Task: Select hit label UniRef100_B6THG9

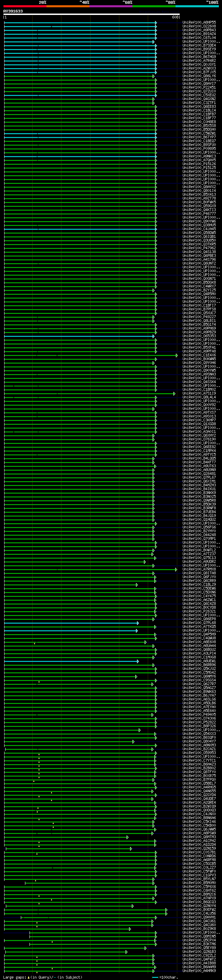Action: coord(199,57)
